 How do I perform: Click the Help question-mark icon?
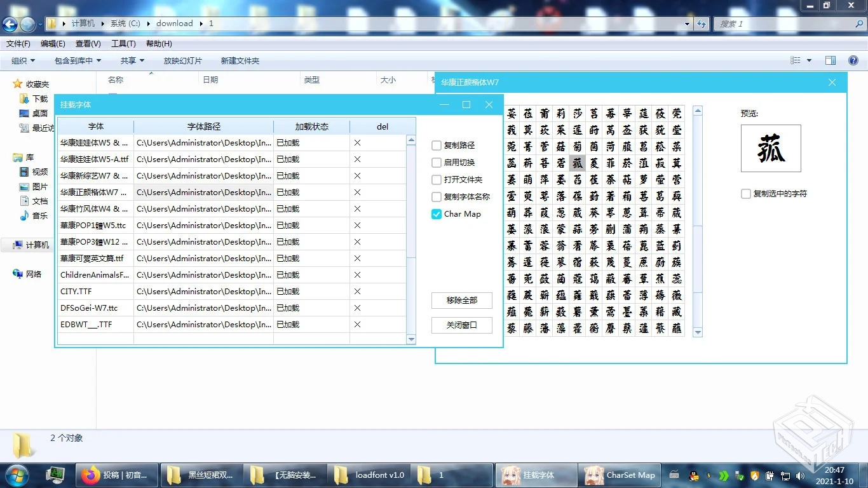(852, 60)
